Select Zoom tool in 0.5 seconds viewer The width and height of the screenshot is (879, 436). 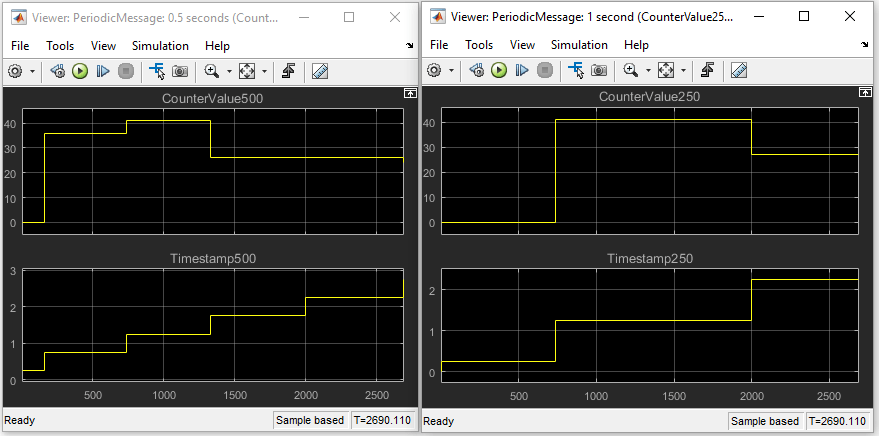coord(212,71)
